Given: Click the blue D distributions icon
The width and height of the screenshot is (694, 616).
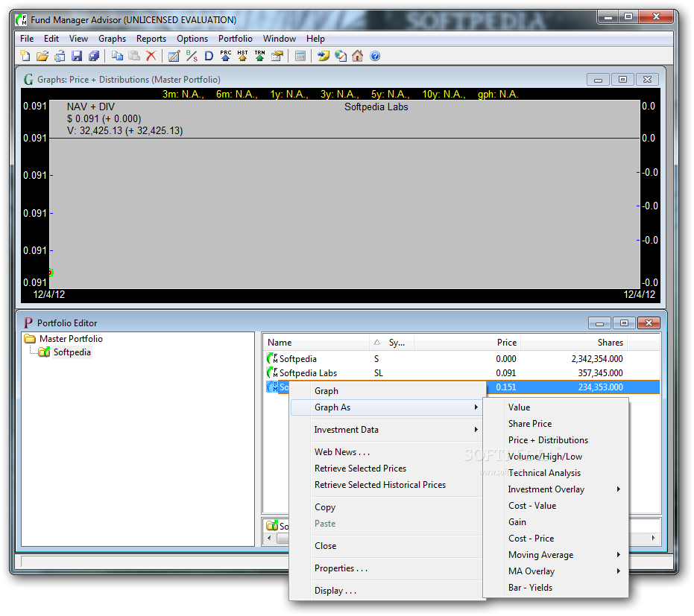Looking at the screenshot, I should coord(209,56).
